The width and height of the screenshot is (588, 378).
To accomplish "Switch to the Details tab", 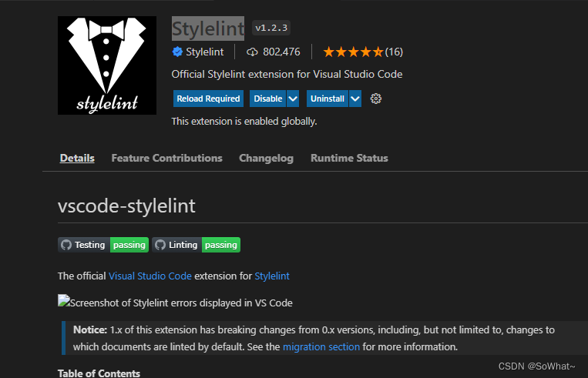I will 77,158.
